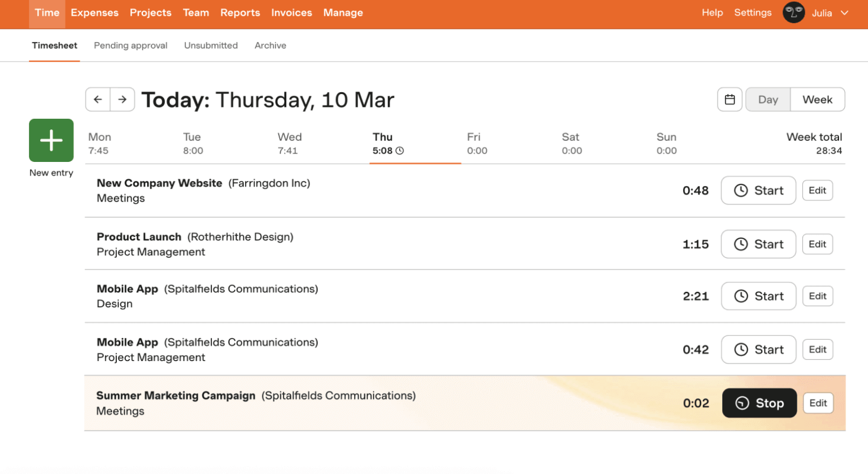
Task: Click Julia's profile avatar
Action: coord(794,12)
